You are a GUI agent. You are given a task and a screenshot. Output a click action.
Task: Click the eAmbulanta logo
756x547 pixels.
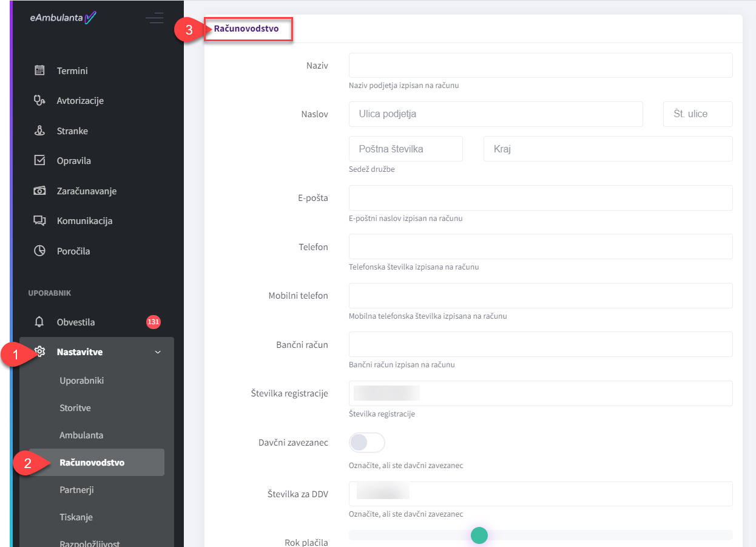click(63, 18)
